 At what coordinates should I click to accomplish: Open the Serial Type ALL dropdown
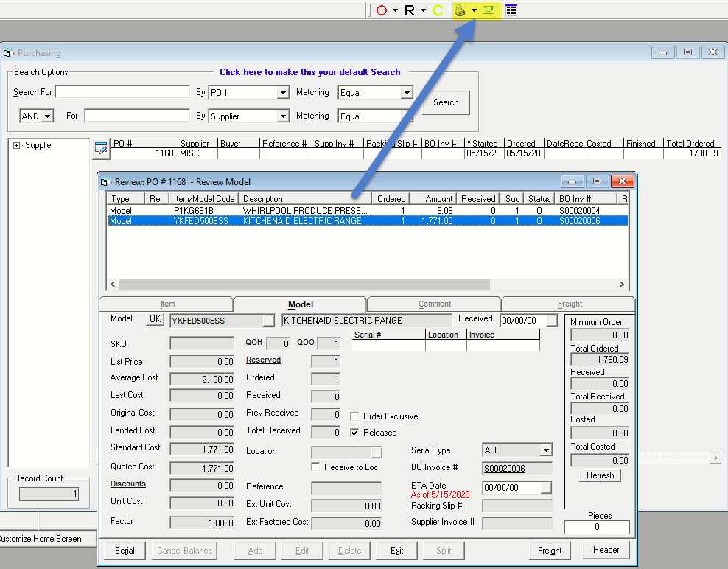[x=546, y=450]
